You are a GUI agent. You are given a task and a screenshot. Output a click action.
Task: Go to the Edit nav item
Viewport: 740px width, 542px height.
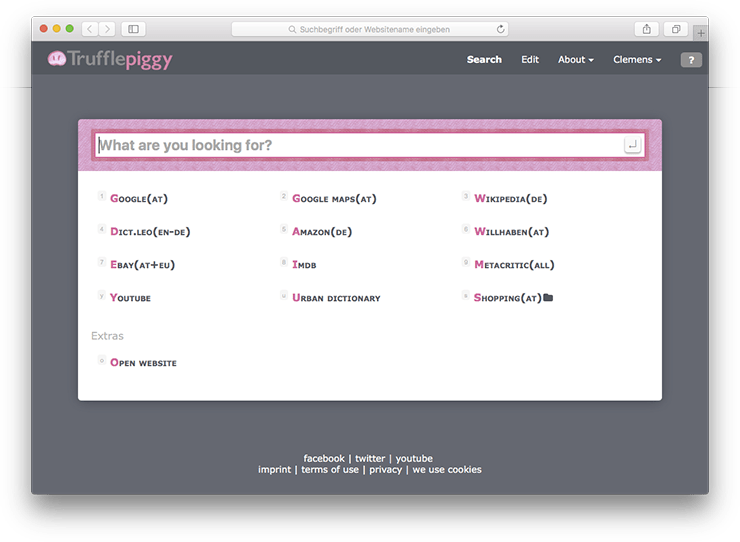tap(530, 60)
